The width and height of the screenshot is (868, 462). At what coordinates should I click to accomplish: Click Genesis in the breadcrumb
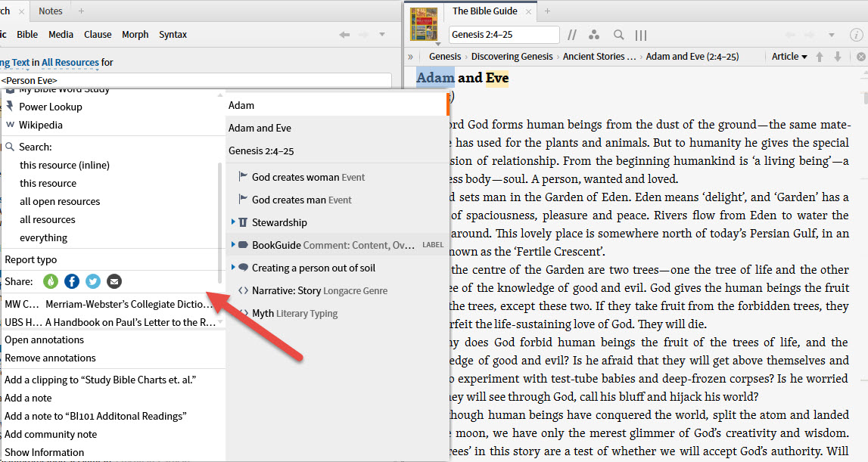[444, 57]
